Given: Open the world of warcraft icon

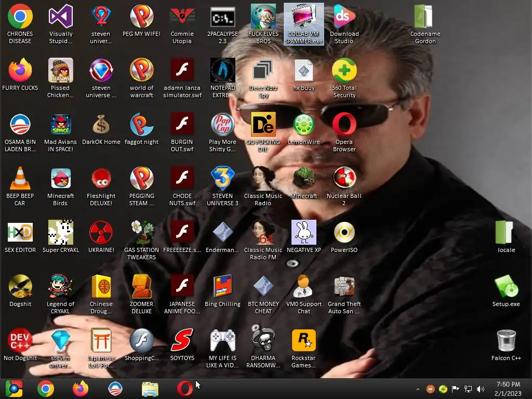Looking at the screenshot, I should (141, 70).
